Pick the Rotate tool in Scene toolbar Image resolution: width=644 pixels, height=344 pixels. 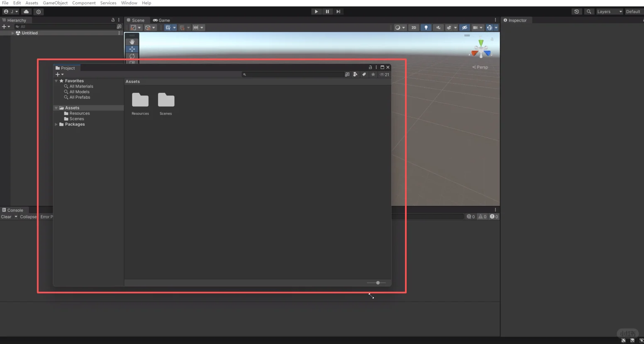[x=132, y=56]
